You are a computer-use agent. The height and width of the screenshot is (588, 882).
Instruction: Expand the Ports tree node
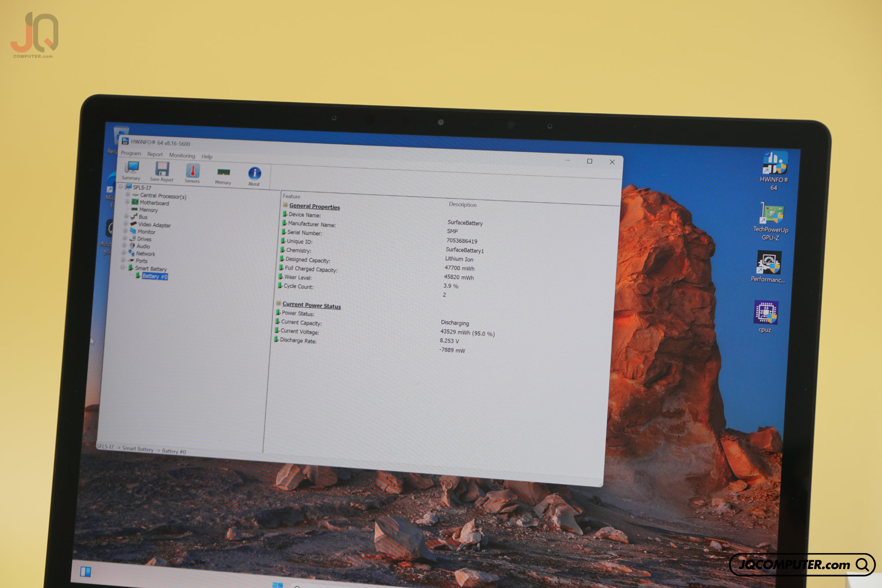123,260
